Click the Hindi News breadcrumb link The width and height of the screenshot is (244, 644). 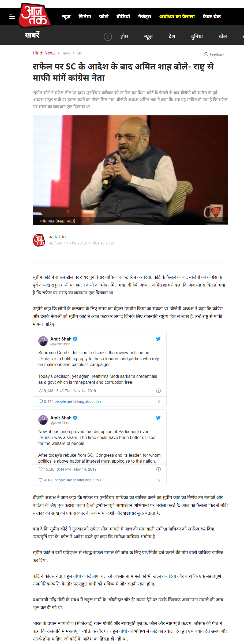pyautogui.click(x=44, y=53)
